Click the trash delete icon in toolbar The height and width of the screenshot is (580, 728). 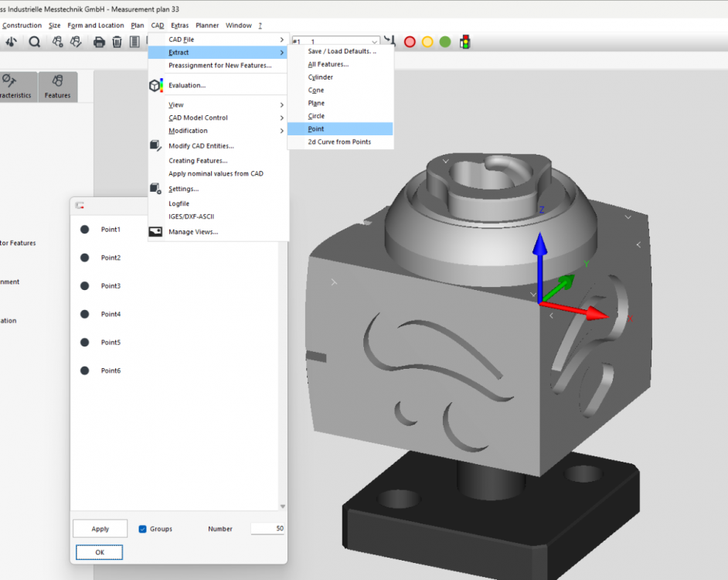[x=117, y=42]
